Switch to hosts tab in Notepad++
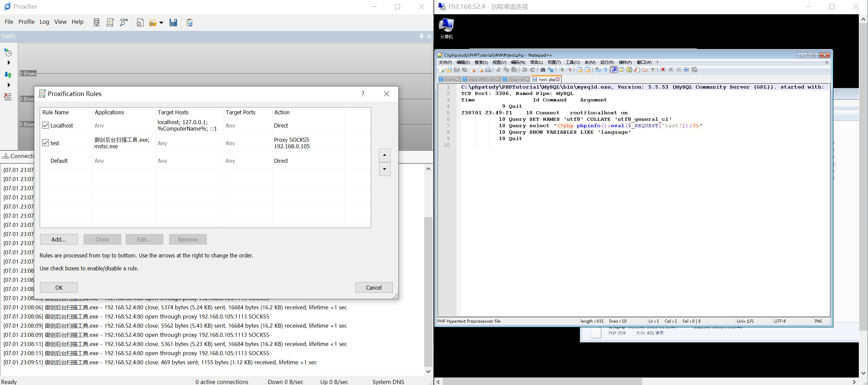 click(449, 79)
